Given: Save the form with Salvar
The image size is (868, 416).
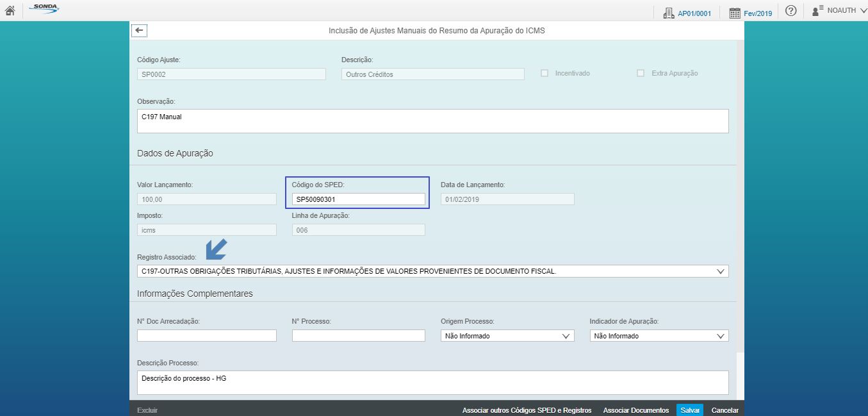Looking at the screenshot, I should [690, 410].
